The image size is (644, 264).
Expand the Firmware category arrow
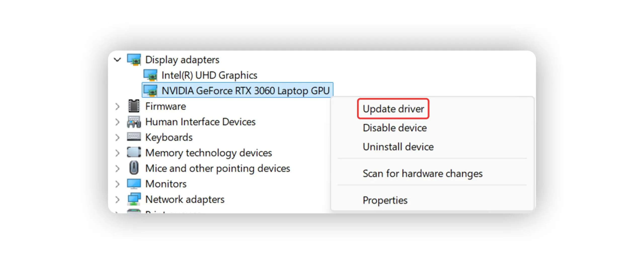[x=117, y=107]
